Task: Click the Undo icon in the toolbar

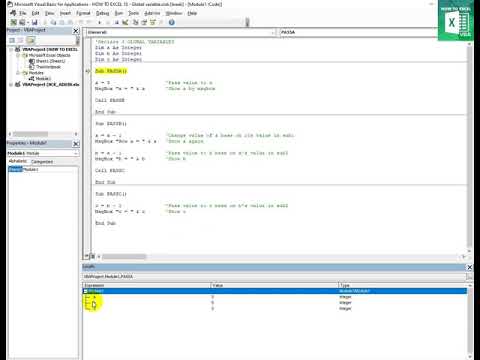Action: tap(81, 22)
